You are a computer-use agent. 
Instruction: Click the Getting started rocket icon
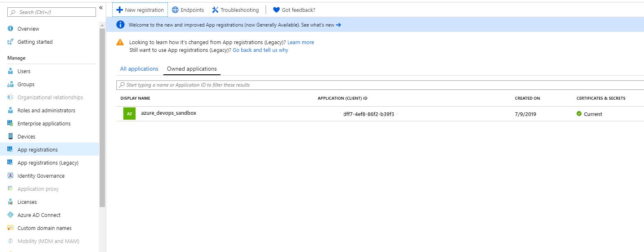click(11, 42)
